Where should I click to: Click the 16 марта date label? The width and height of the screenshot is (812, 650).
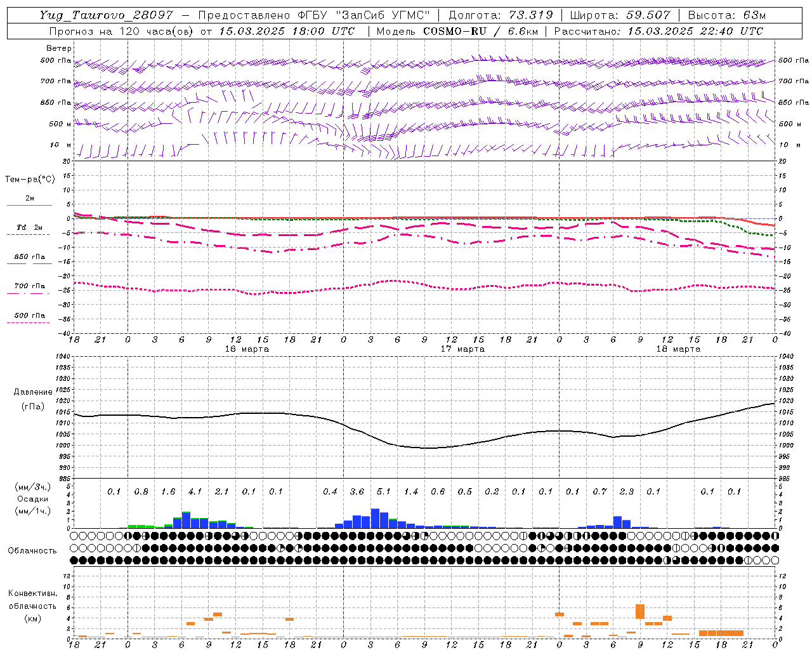(x=247, y=349)
